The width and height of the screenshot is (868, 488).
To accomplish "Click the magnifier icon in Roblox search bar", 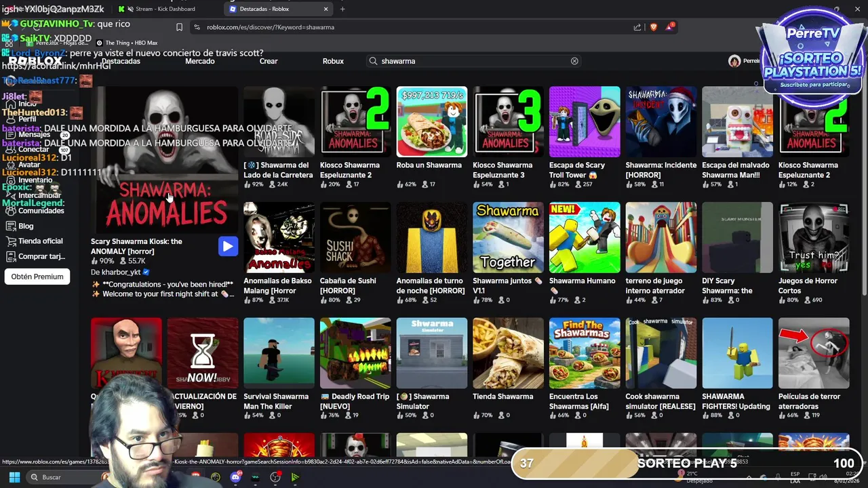I will pyautogui.click(x=373, y=61).
